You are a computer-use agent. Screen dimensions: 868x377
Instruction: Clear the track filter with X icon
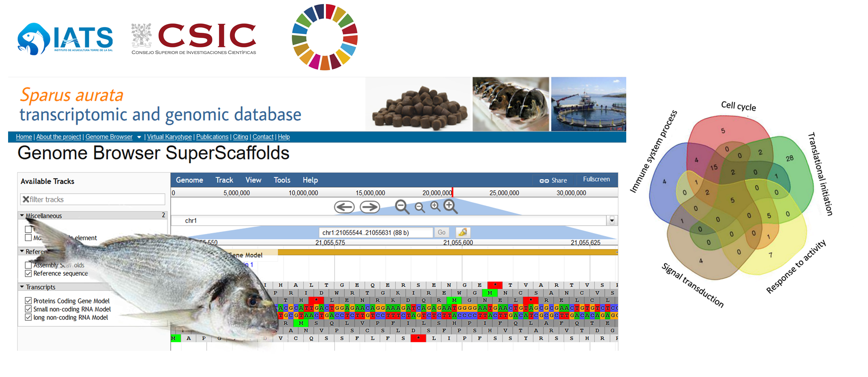pos(26,199)
